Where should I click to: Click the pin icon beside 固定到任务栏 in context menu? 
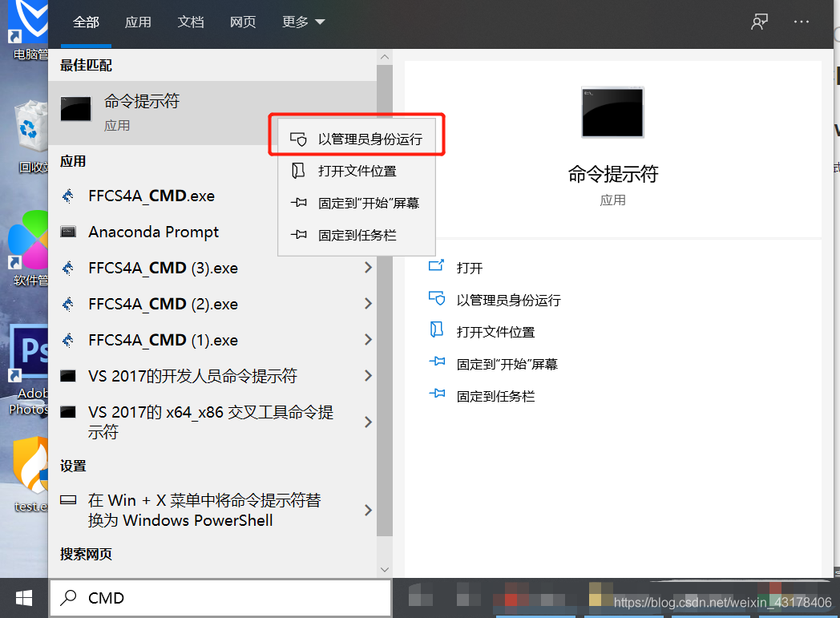pyautogui.click(x=298, y=235)
